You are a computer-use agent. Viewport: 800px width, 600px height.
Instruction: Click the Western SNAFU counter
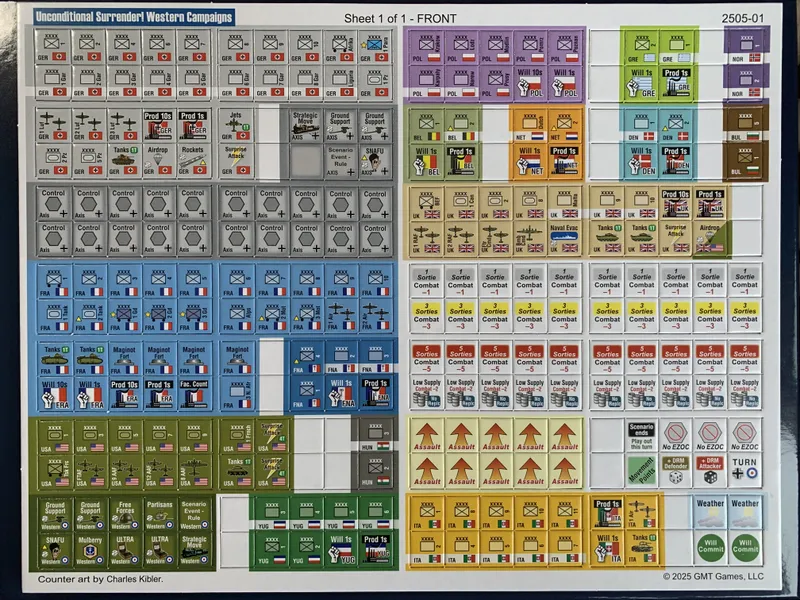(55, 550)
